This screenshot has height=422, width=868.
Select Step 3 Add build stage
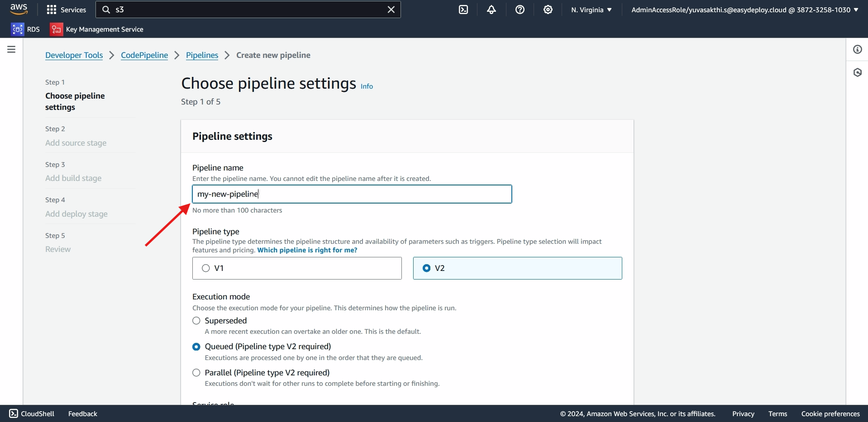coord(73,178)
